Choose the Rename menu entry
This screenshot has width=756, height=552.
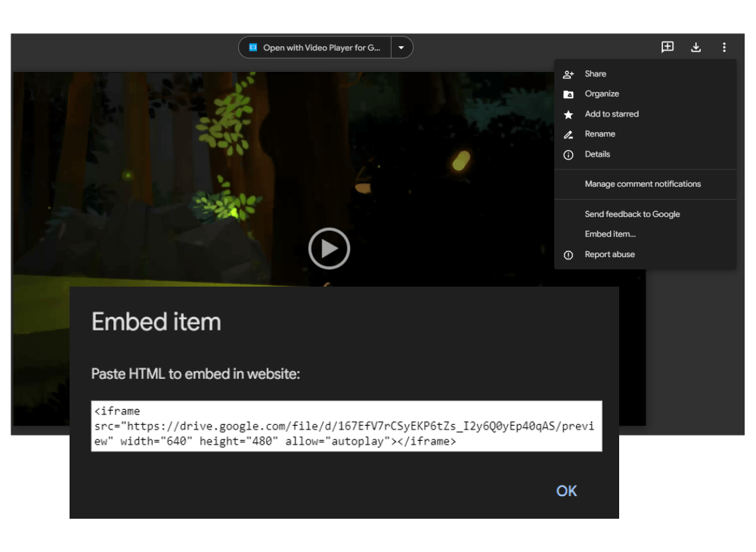[645, 134]
